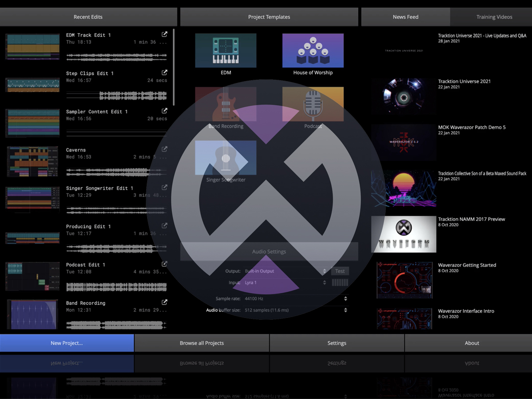The image size is (532, 399).
Task: Click the open icon beside Band Recording edit
Action: click(x=164, y=301)
